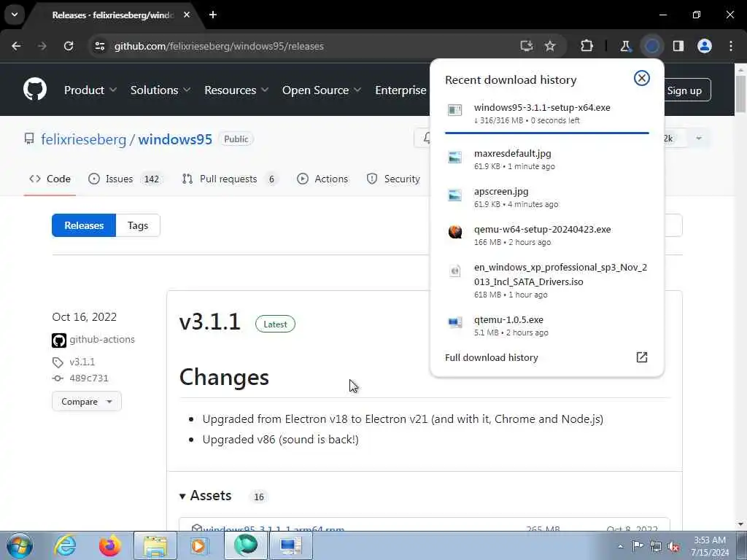This screenshot has height=560, width=747.
Task: Select the Releases button
Action: point(84,225)
